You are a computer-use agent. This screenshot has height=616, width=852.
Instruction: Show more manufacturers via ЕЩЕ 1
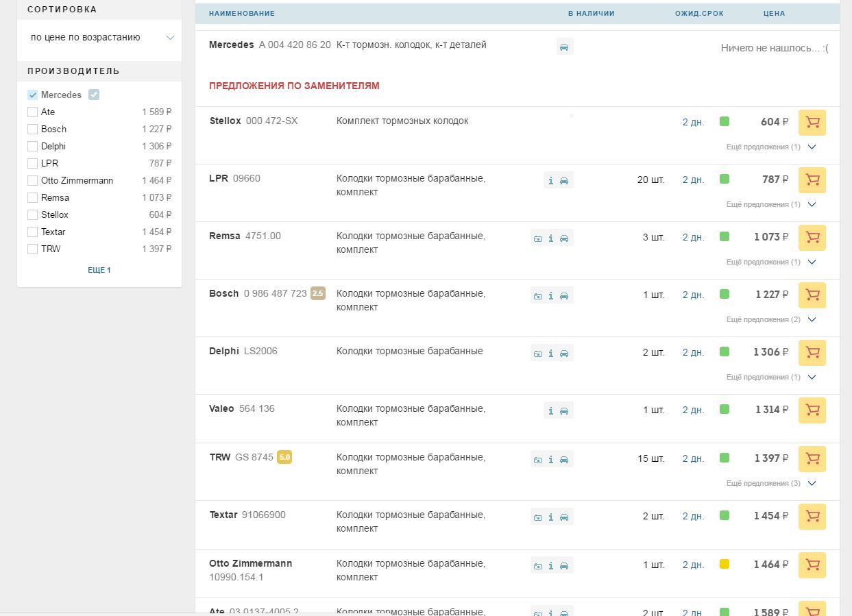[99, 270]
